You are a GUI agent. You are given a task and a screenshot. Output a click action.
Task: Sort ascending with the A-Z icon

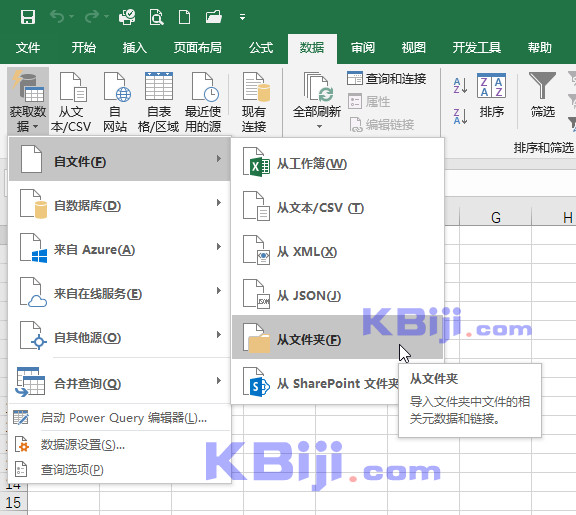tap(460, 86)
